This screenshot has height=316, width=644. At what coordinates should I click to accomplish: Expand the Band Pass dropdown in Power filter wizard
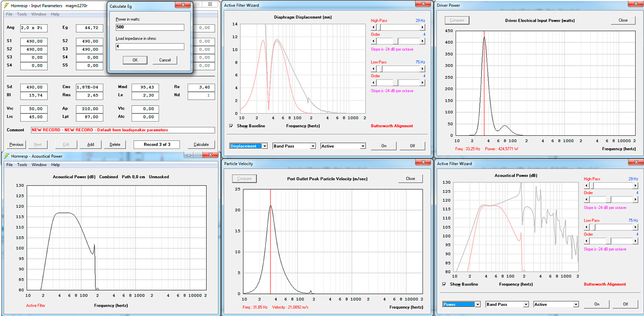pyautogui.click(x=526, y=304)
